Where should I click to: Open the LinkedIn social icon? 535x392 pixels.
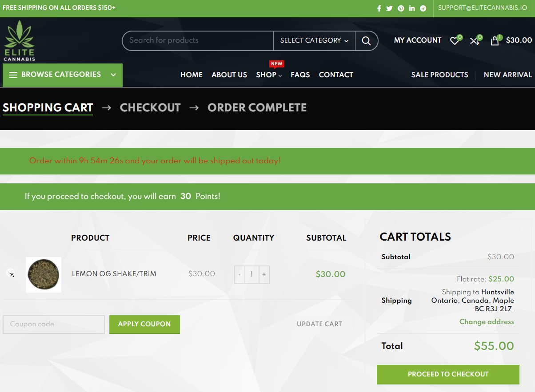(x=412, y=8)
